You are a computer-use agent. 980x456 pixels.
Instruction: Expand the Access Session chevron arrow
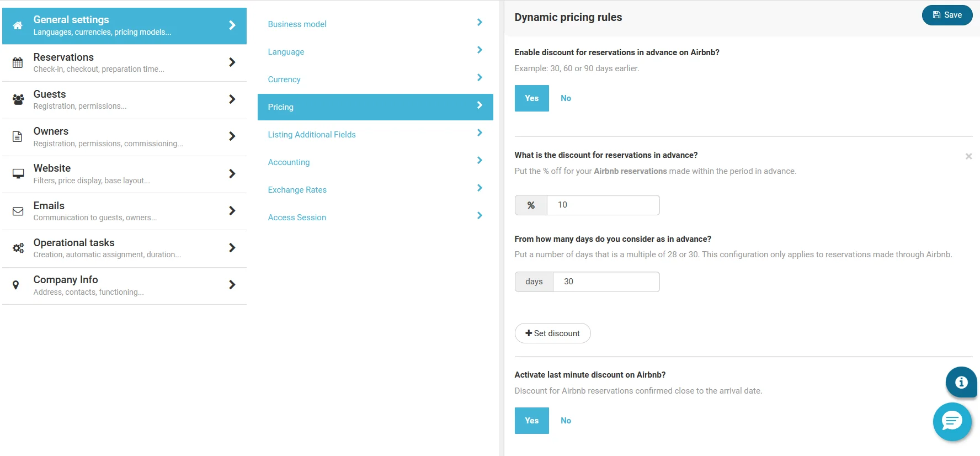point(479,216)
